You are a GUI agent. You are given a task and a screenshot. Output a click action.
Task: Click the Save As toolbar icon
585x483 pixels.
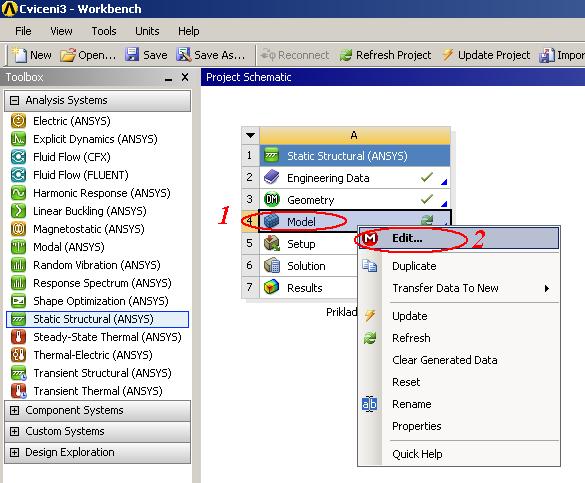[184, 55]
